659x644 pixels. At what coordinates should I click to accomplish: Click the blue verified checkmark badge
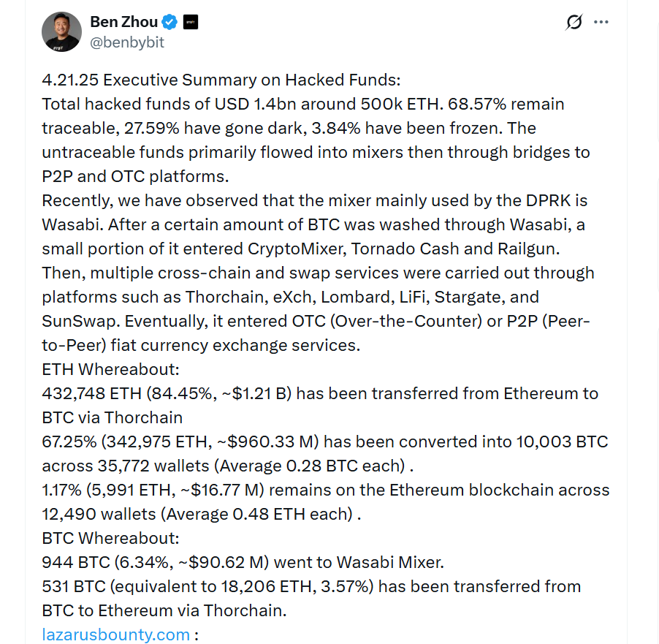(168, 22)
